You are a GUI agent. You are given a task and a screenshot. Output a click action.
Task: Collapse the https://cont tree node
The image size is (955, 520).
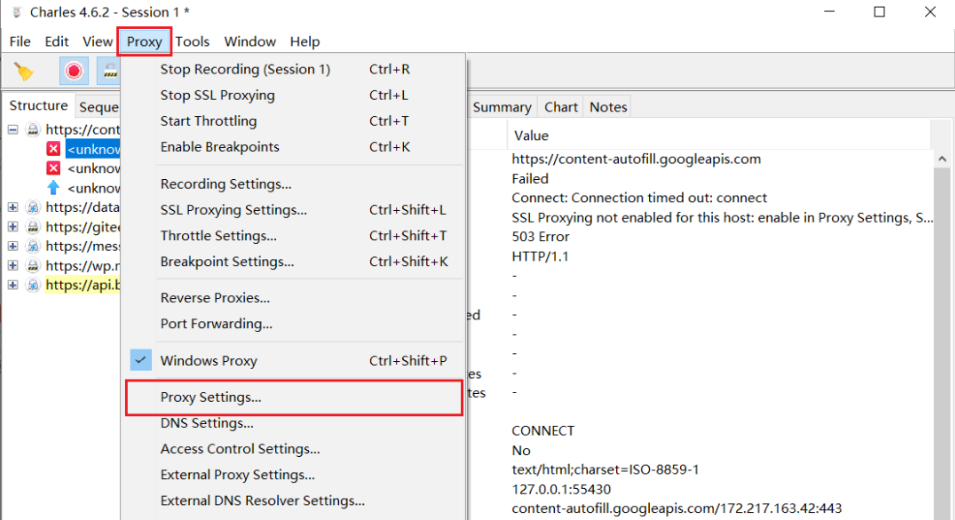tap(13, 129)
